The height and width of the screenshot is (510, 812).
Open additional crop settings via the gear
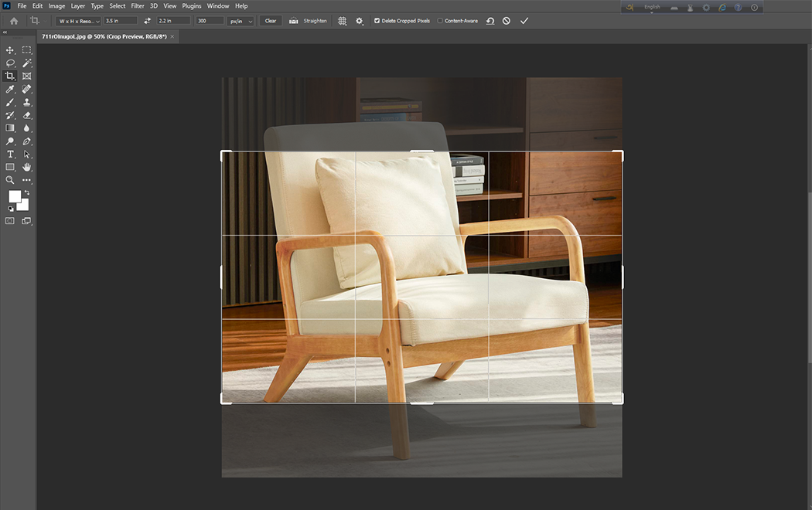(x=359, y=21)
